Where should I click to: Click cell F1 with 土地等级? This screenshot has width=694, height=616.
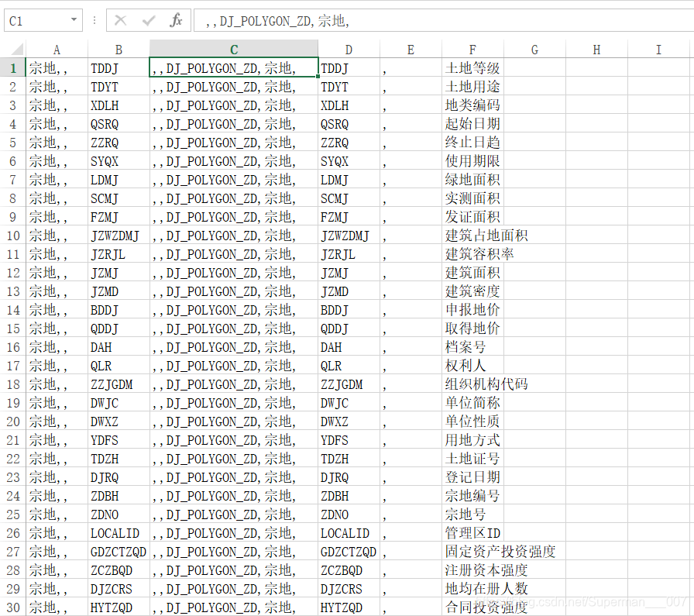(472, 67)
